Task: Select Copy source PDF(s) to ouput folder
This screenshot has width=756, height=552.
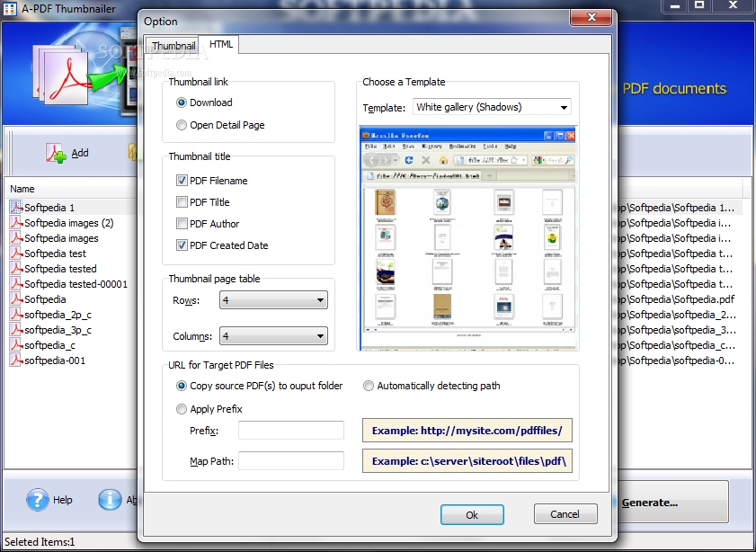Action: (182, 386)
